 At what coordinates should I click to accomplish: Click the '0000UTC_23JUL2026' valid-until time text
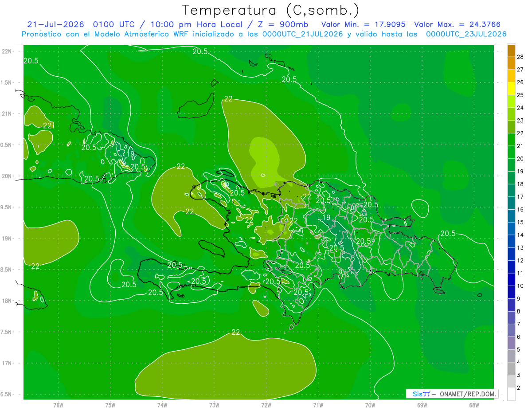(466, 34)
